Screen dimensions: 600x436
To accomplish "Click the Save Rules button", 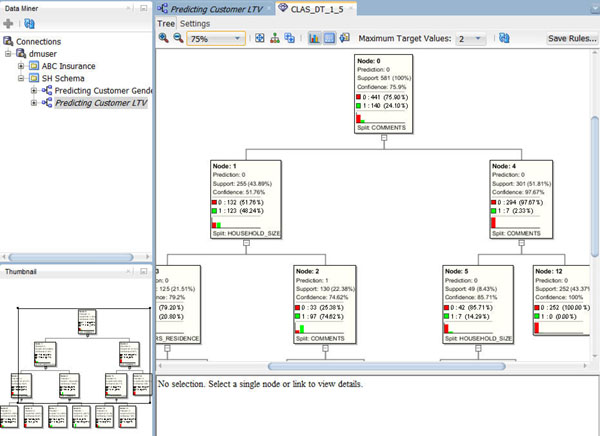I will [572, 38].
